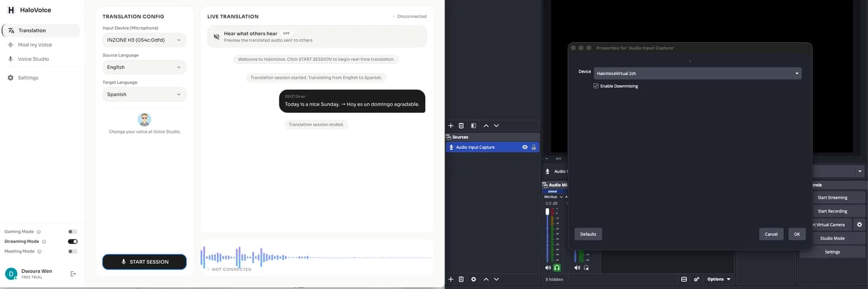Click the Translation session ended message
Viewport: 868px width, 289px height.
[x=316, y=125]
